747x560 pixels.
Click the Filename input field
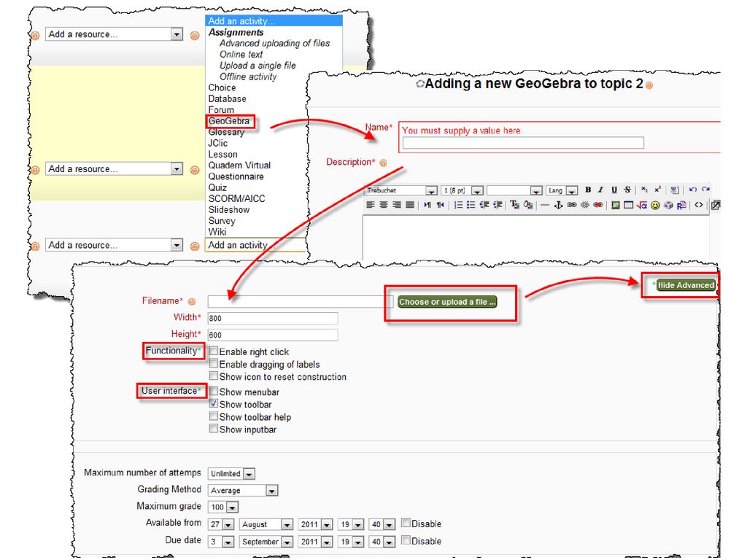click(300, 301)
